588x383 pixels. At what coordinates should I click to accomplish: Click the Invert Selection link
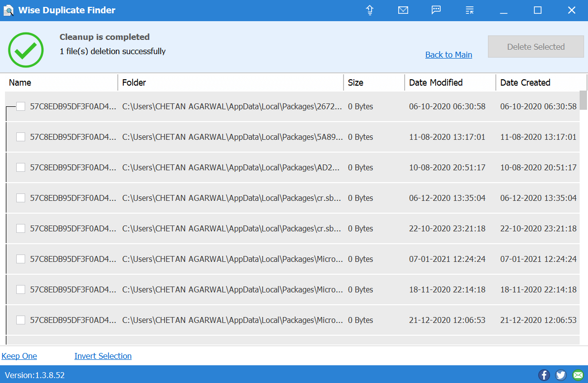pos(103,356)
